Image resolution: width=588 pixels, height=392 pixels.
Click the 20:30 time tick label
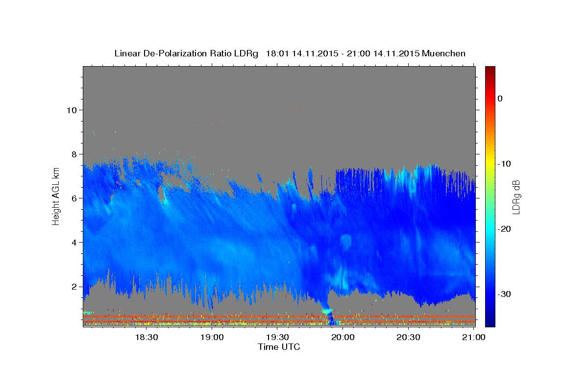(x=408, y=338)
